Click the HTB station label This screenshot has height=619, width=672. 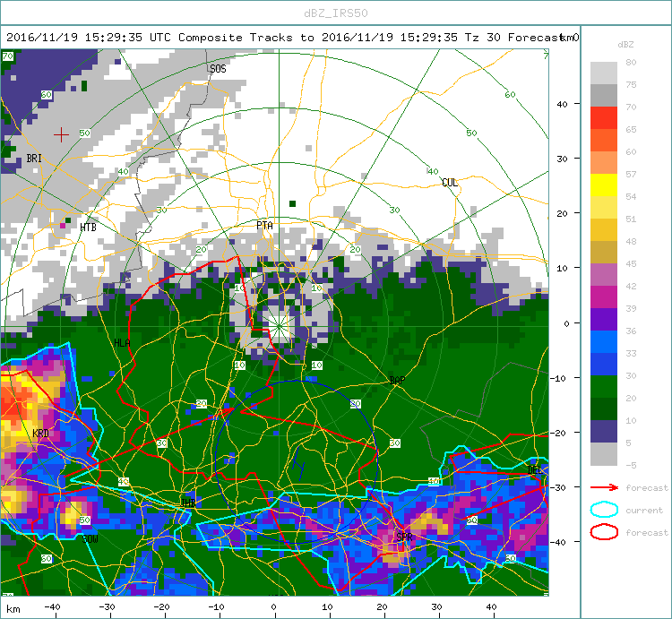pyautogui.click(x=89, y=227)
